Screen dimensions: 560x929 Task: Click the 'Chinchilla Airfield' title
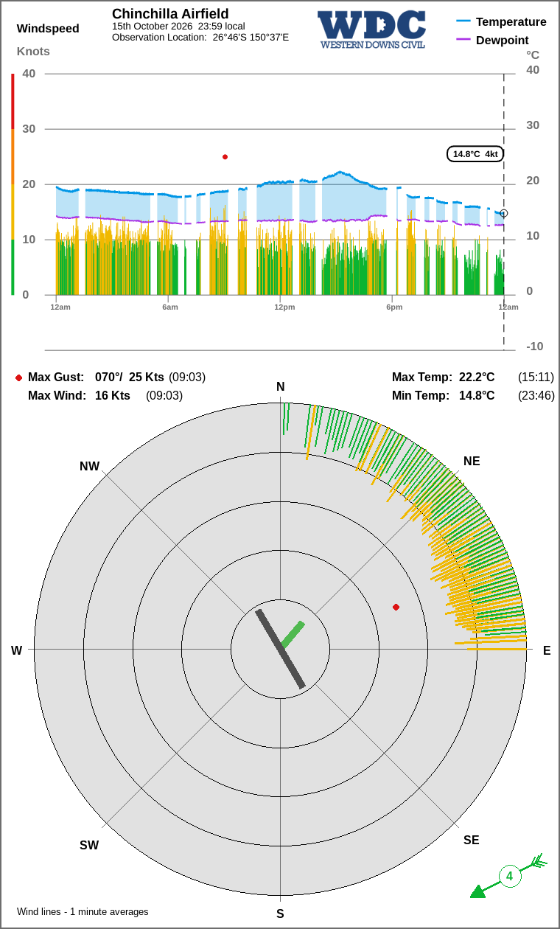click(170, 14)
